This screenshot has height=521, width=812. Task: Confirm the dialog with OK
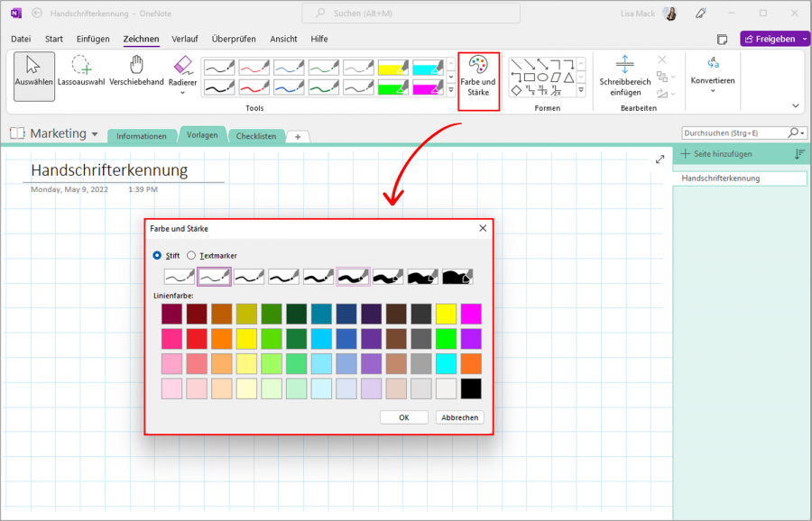[x=403, y=416]
